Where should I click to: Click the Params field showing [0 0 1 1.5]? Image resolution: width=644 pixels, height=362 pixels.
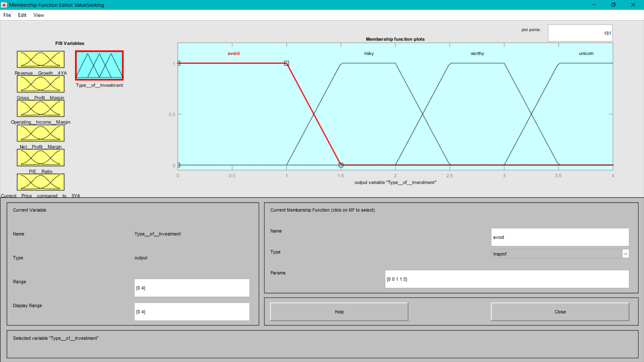click(x=506, y=279)
